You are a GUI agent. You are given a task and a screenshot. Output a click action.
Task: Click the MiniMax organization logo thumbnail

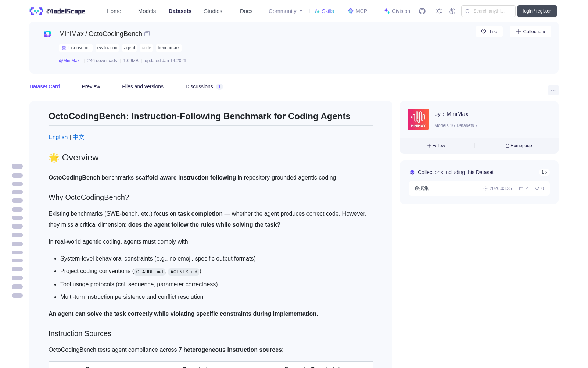coord(418,119)
